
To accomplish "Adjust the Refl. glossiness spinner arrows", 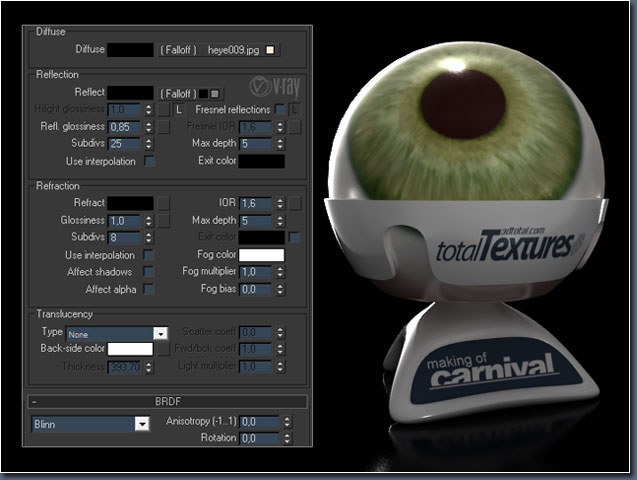I will coord(149,127).
